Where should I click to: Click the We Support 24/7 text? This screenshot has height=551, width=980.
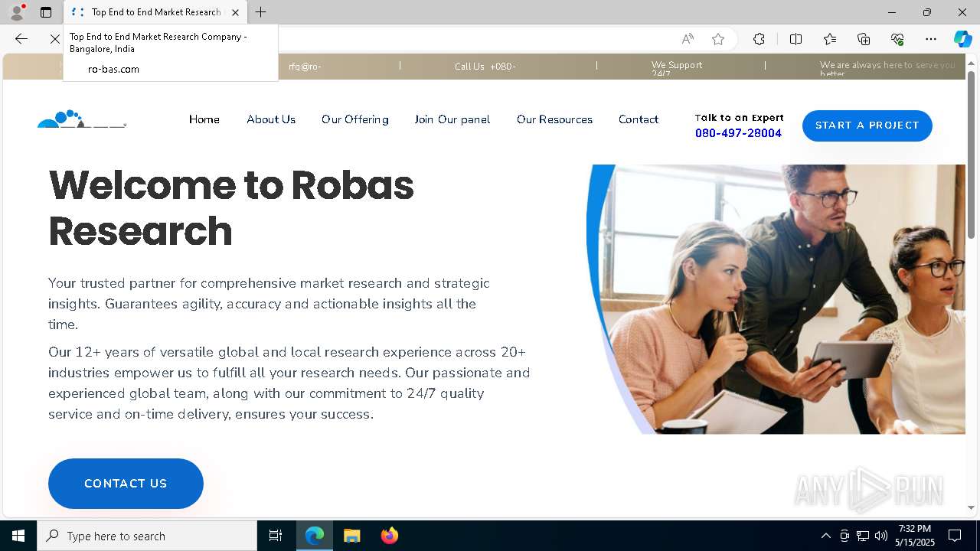[x=677, y=68]
